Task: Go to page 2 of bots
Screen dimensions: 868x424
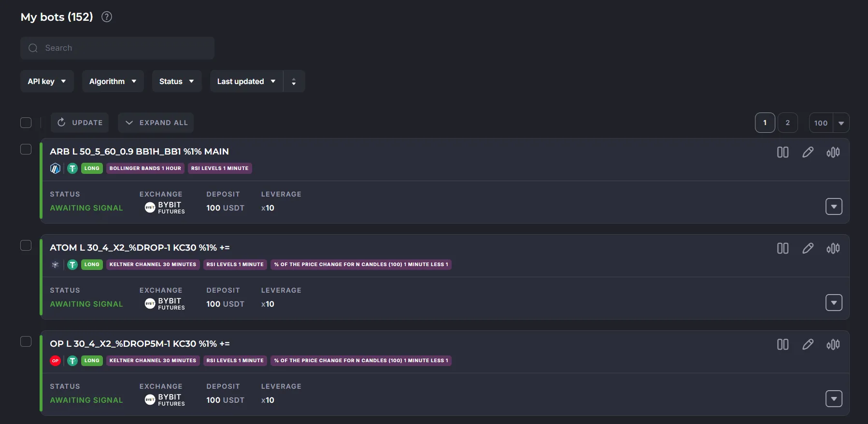Action: pyautogui.click(x=787, y=123)
